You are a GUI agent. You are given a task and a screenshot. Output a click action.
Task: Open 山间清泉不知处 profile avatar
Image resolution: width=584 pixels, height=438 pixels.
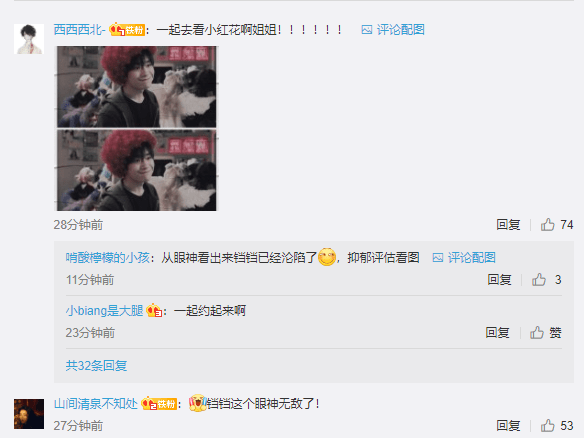pyautogui.click(x=29, y=414)
